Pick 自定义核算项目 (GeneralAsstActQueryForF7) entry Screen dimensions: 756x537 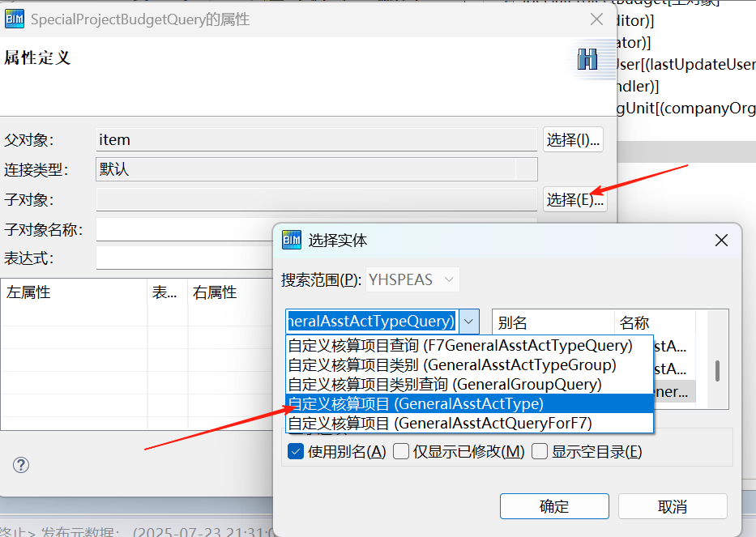pos(440,423)
